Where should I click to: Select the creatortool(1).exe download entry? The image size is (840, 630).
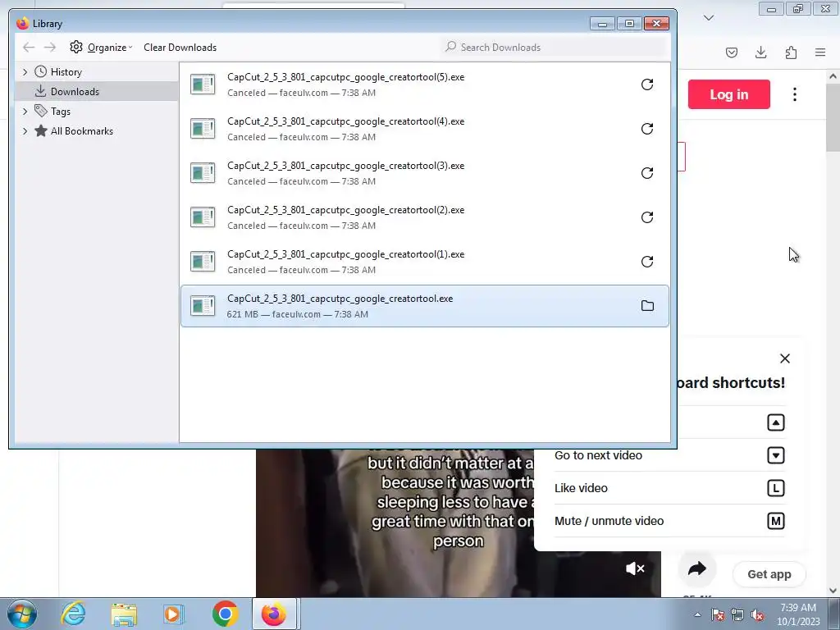point(424,262)
